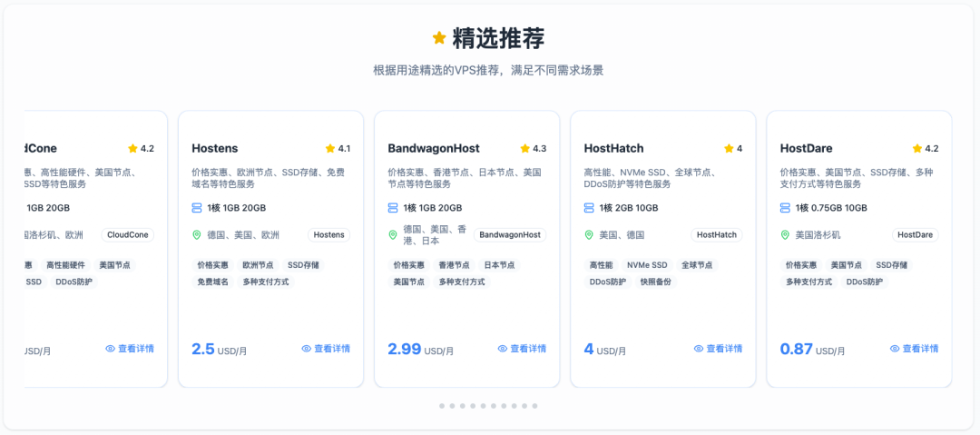Click the location pin on HostHatch card

coord(589,235)
